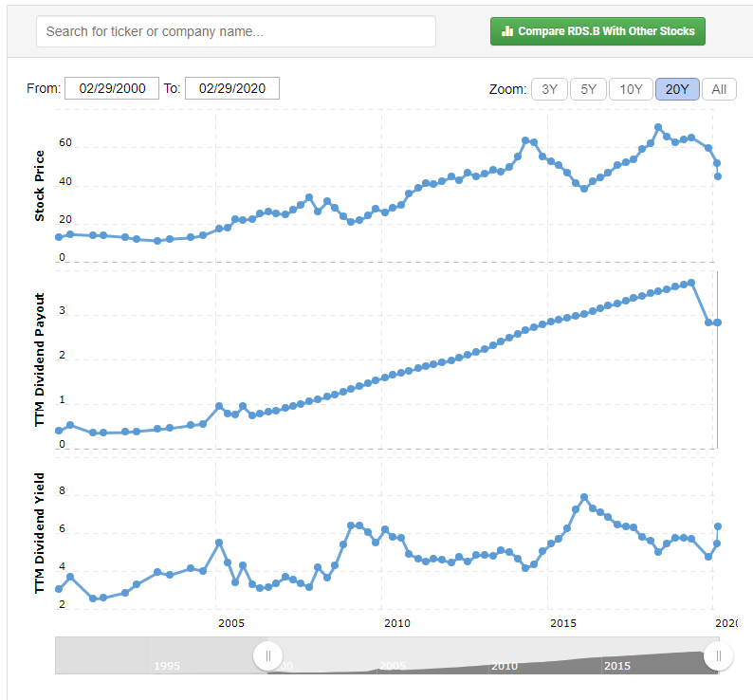Click the last Stock Price data point
753x700 pixels.
click(718, 176)
